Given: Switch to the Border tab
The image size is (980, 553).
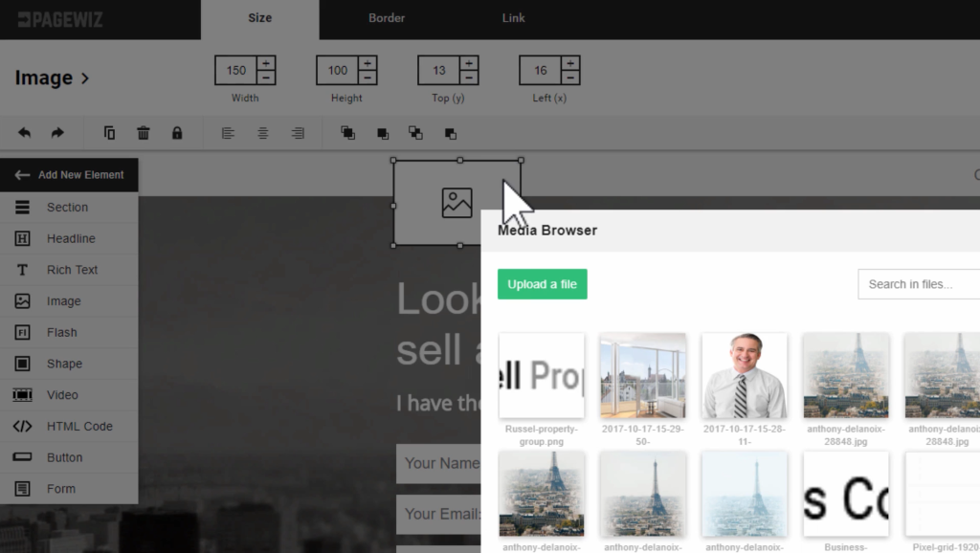Looking at the screenshot, I should point(387,18).
